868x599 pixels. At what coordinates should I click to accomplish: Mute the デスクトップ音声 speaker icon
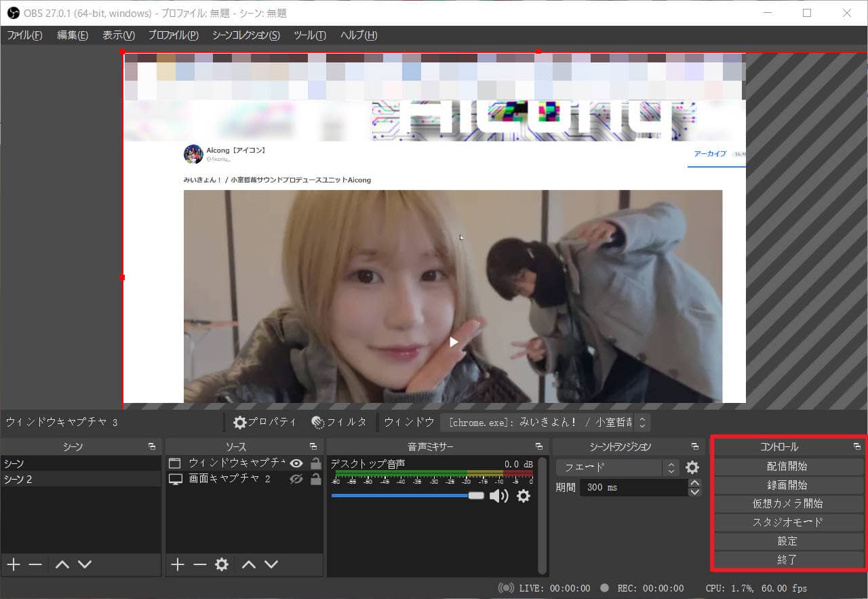pyautogui.click(x=498, y=496)
